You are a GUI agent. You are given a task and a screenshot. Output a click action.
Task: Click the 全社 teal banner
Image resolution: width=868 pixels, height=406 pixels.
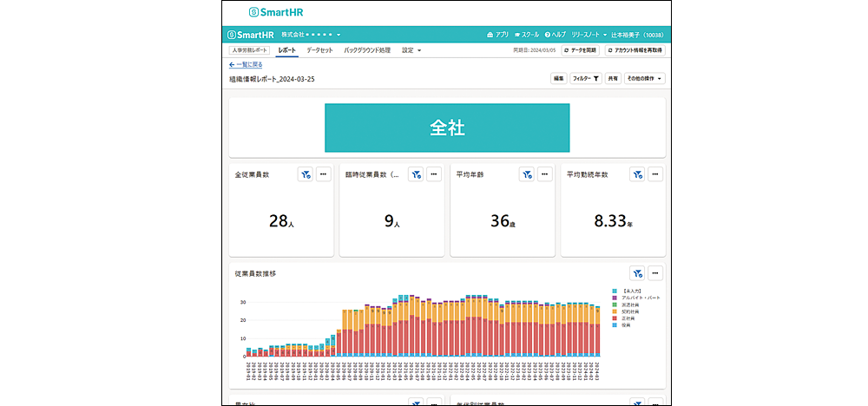click(447, 128)
